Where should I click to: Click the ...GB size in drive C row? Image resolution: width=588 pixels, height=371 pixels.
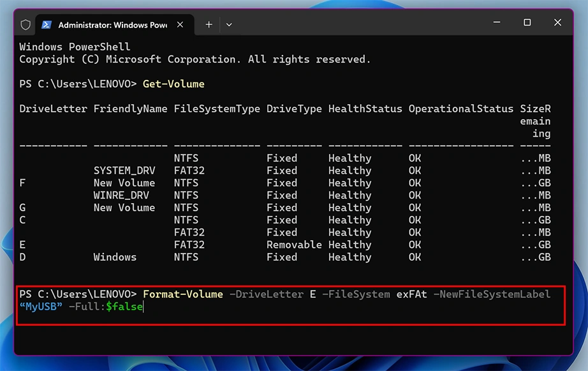pos(536,220)
